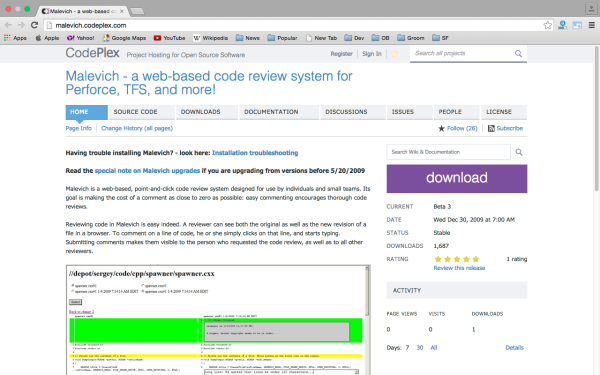This screenshot has width=600, height=375.
Task: Open the YouTube bookmark
Action: pyautogui.click(x=169, y=38)
